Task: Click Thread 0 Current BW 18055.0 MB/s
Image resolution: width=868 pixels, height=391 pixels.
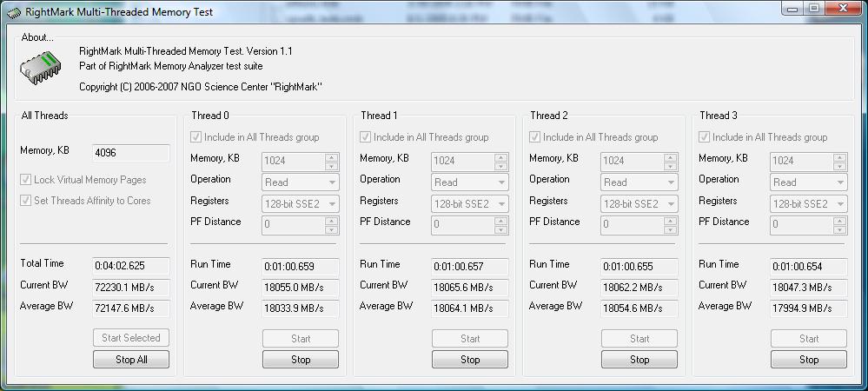Action: pyautogui.click(x=300, y=288)
